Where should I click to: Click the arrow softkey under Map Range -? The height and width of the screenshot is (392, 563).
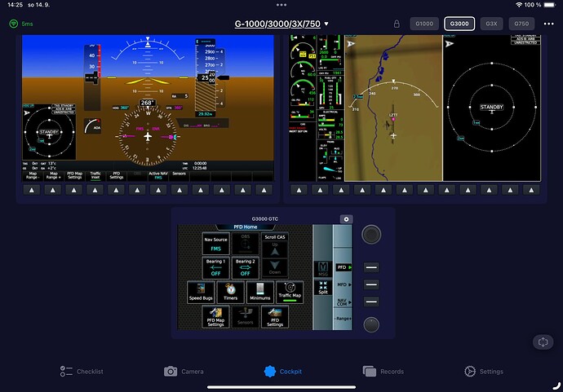point(32,190)
